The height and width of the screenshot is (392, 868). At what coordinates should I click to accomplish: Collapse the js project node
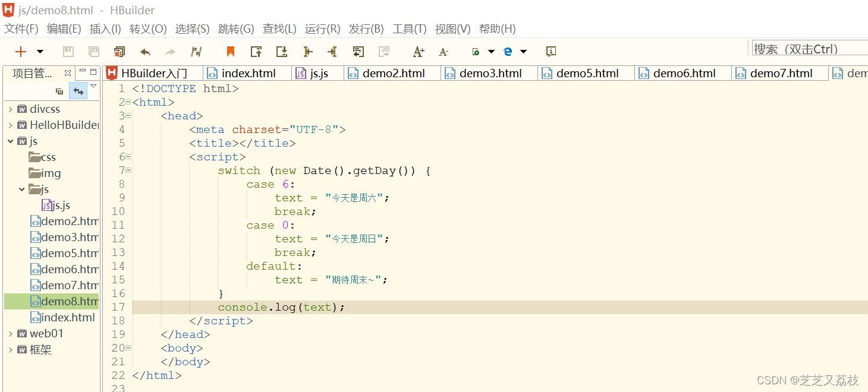tap(10, 141)
